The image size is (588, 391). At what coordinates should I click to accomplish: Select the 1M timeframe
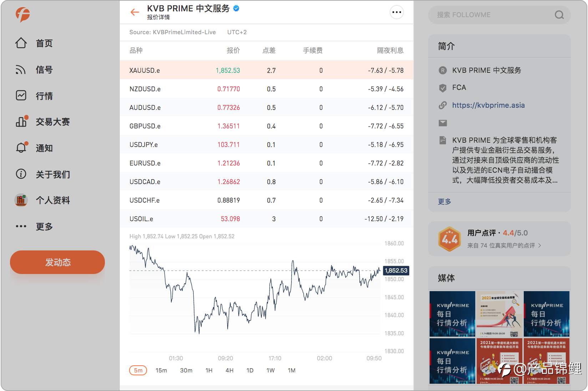(x=292, y=370)
